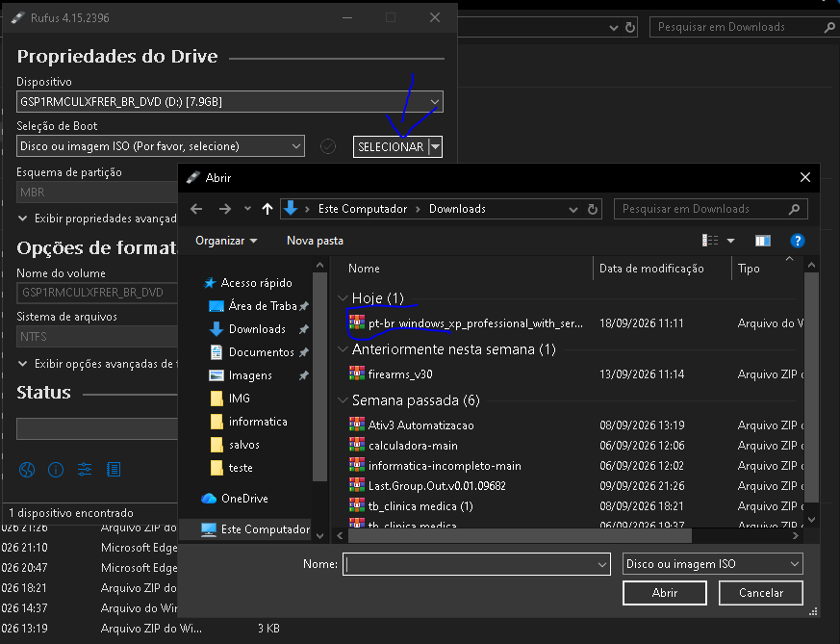This screenshot has width=840, height=644.
Task: Open the view options dropdown arrow
Action: click(x=730, y=241)
